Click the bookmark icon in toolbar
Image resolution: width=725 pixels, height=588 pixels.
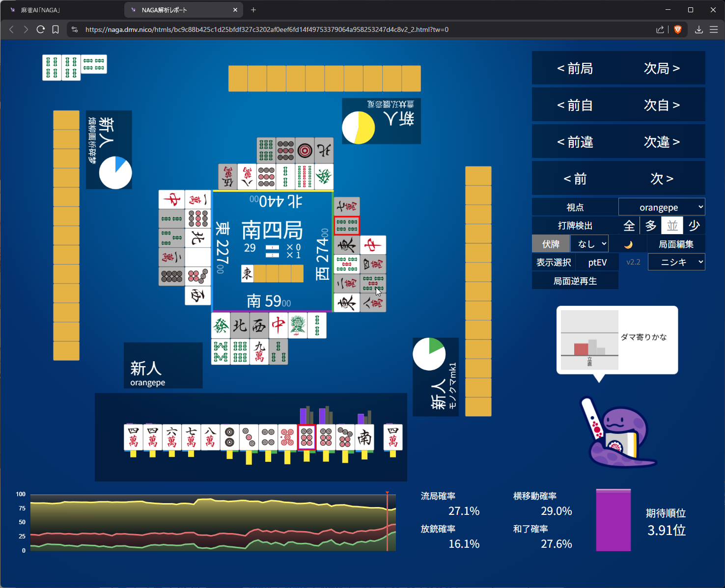pos(56,29)
